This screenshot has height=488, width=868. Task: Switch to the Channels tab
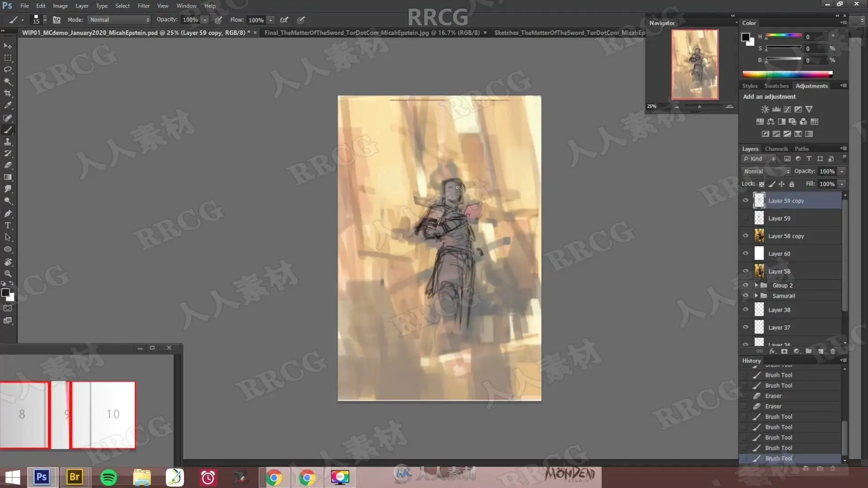(776, 149)
